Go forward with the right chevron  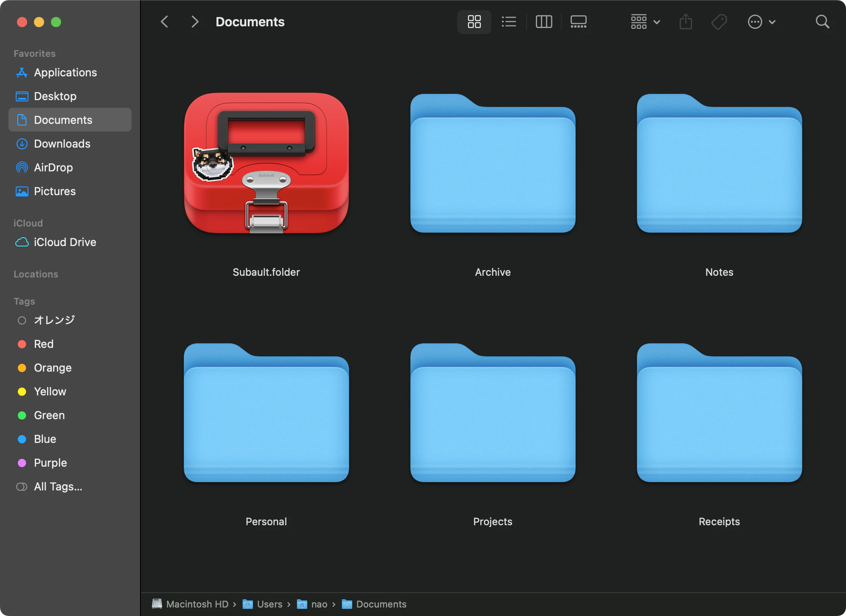pos(195,22)
